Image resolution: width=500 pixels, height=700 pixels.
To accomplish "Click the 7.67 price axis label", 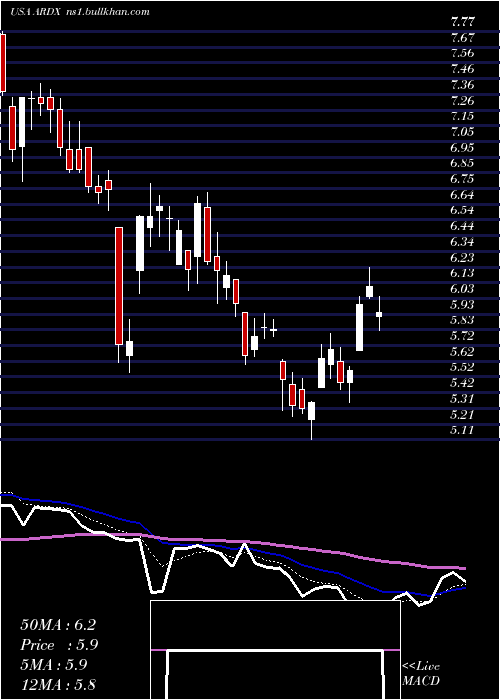I will pyautogui.click(x=462, y=38).
